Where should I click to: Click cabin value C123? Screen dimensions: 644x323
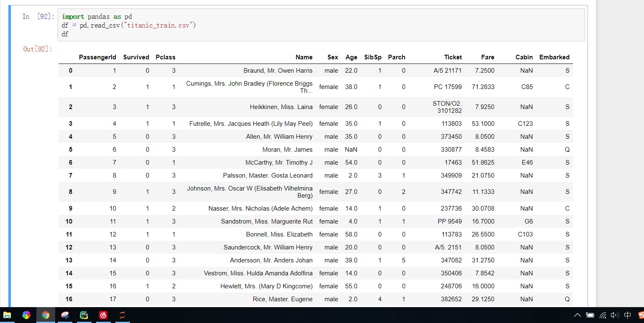point(525,124)
